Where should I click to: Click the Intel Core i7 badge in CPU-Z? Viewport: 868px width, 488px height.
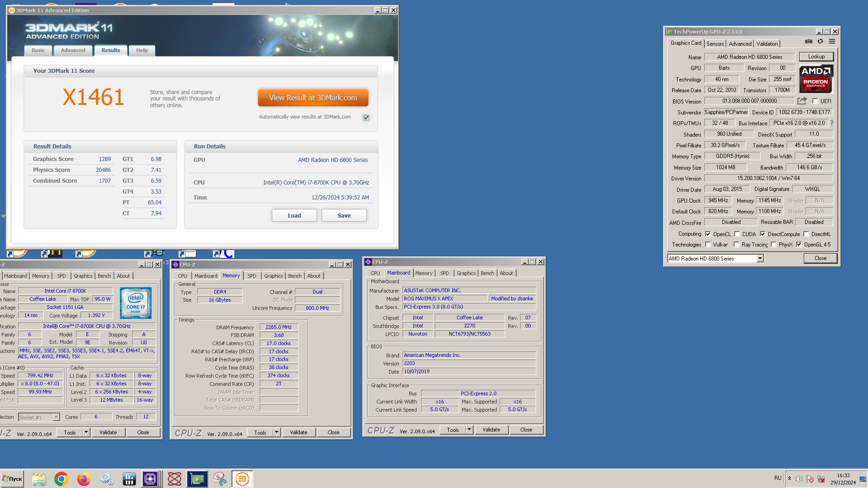136,303
